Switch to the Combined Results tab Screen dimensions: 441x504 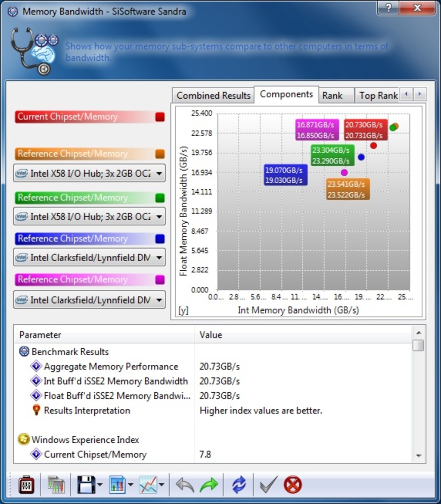(214, 95)
